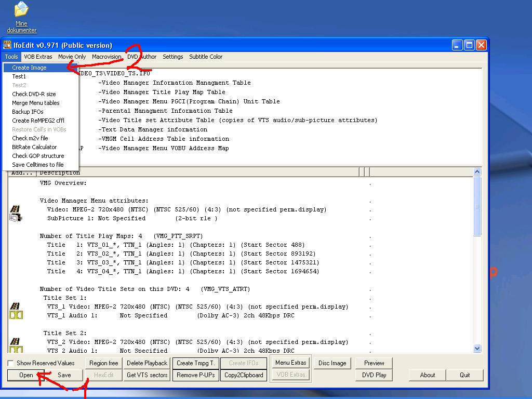The image size is (532, 399).
Task: Click the Create Tmpg T. button
Action: (196, 363)
